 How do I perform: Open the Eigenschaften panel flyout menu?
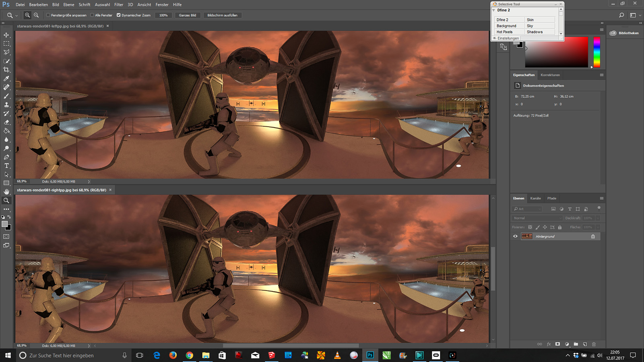tap(602, 75)
